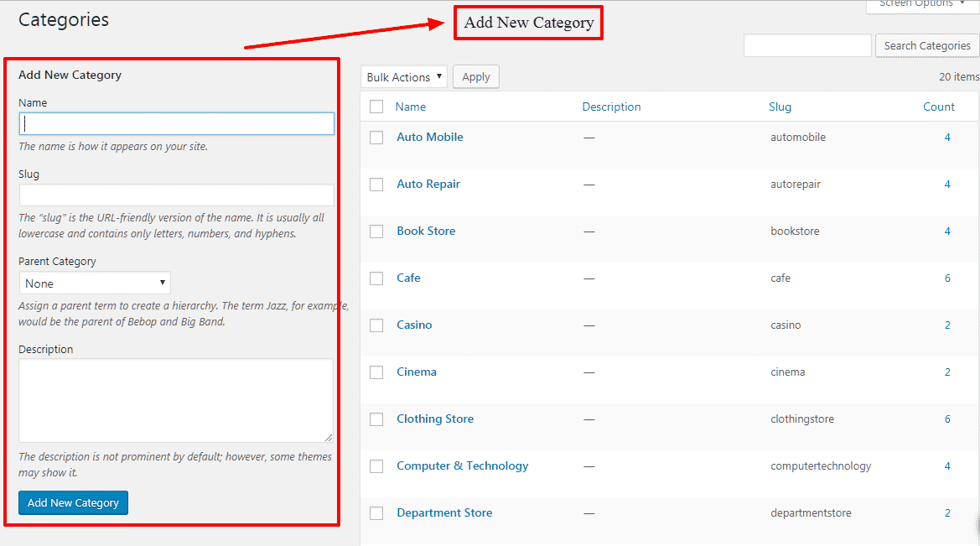The width and height of the screenshot is (980, 546).
Task: Click the count 2 for Cinema
Action: click(947, 372)
